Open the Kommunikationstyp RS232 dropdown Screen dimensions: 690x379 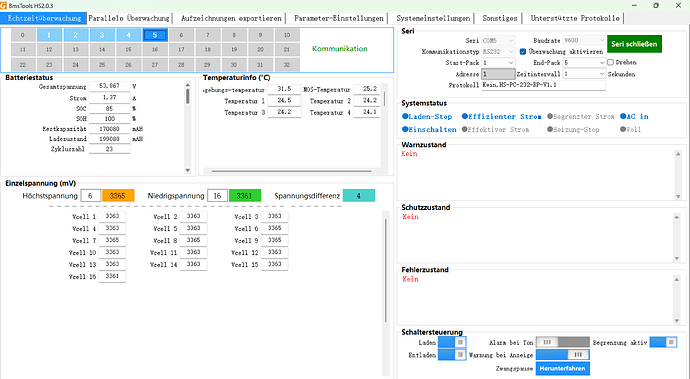tap(498, 52)
